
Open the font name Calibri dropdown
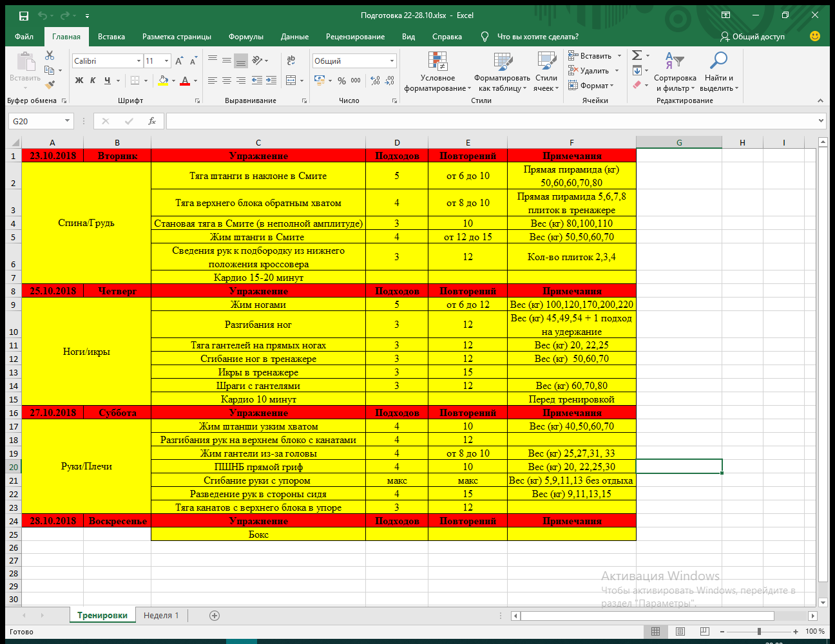pyautogui.click(x=139, y=61)
